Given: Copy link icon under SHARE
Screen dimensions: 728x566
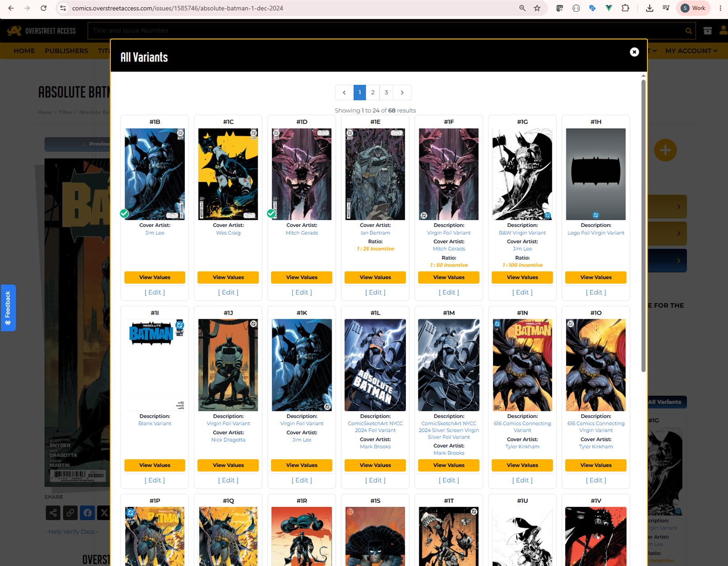Looking at the screenshot, I should click(70, 513).
